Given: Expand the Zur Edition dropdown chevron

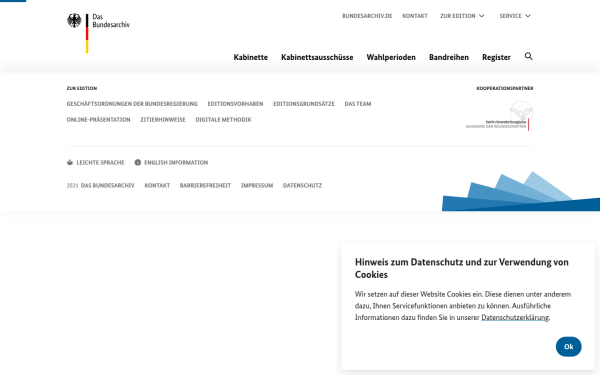Looking at the screenshot, I should 482,16.
